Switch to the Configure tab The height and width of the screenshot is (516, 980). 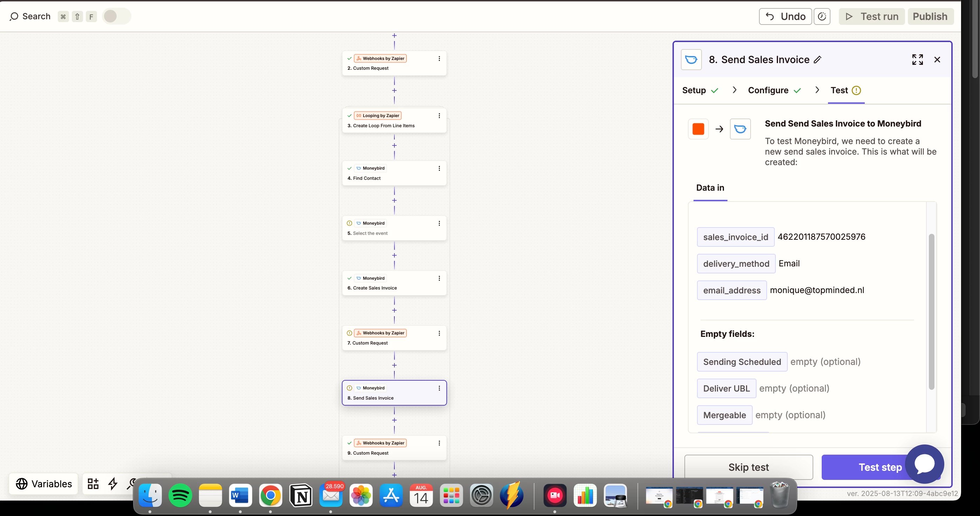[x=774, y=90]
